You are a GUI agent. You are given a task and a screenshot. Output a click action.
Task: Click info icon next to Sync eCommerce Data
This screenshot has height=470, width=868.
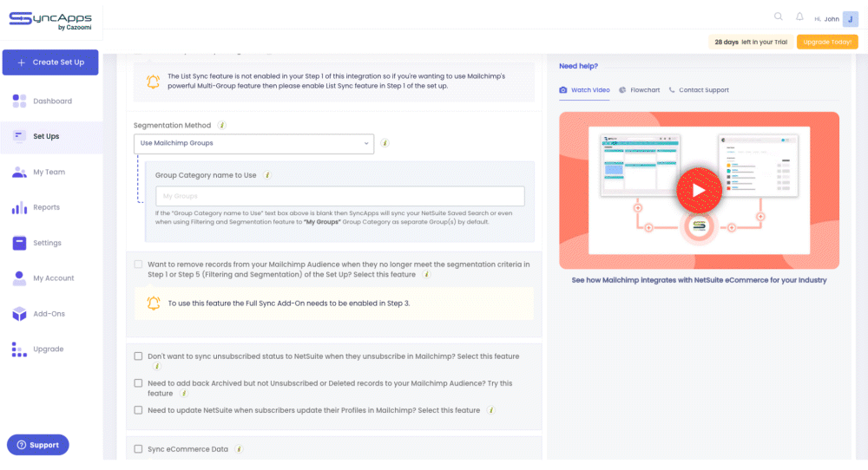point(240,449)
